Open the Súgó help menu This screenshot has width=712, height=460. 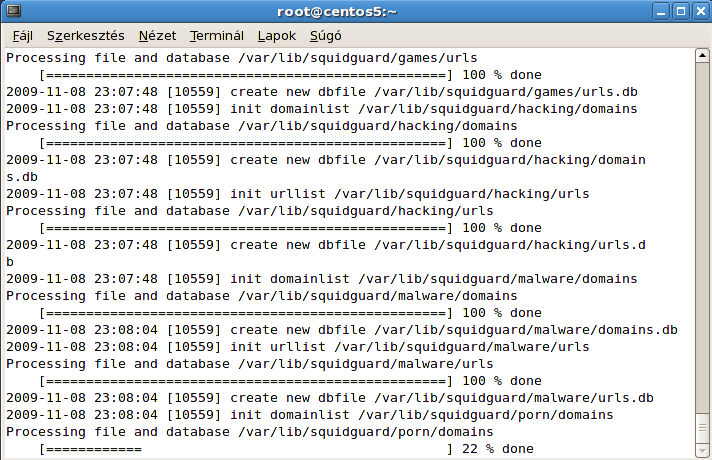coord(326,36)
